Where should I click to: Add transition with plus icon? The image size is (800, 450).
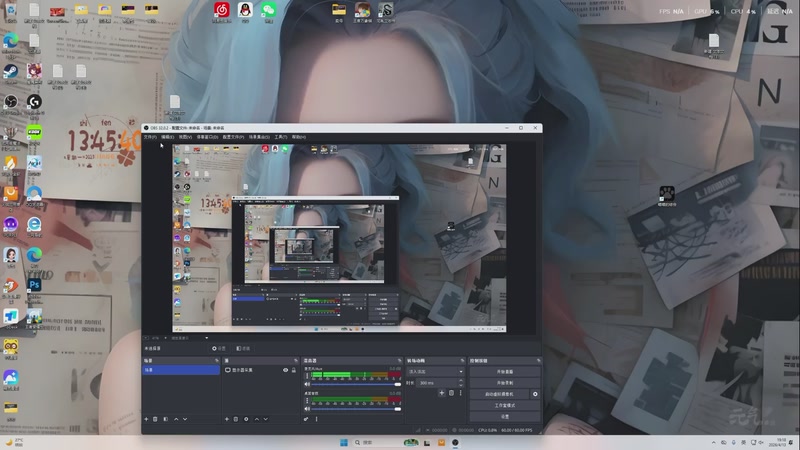(442, 393)
